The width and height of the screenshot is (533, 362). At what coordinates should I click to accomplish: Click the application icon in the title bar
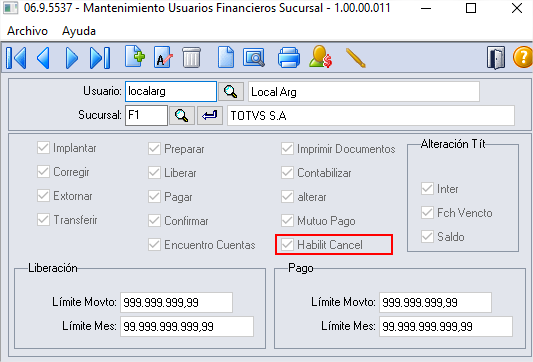(10, 8)
